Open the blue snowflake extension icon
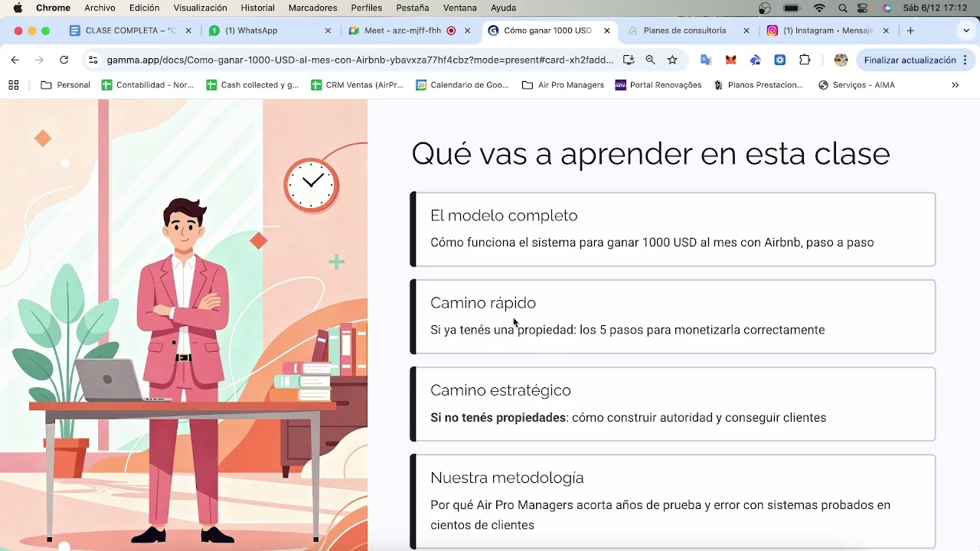 pos(779,60)
